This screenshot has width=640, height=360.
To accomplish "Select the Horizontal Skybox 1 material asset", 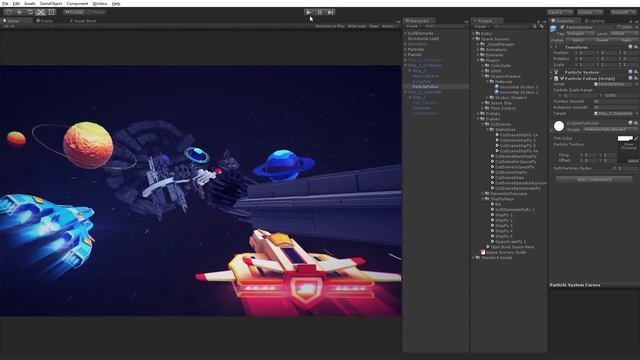I will 516,87.
